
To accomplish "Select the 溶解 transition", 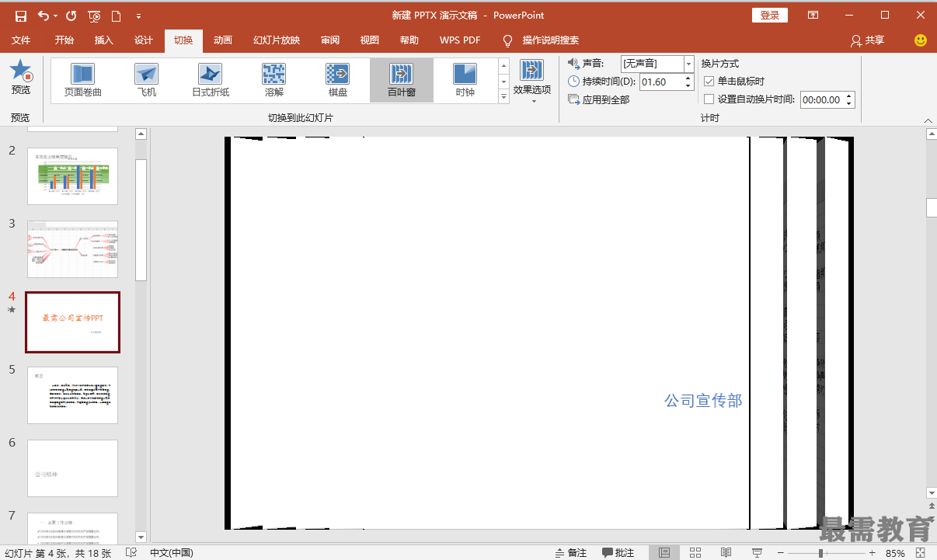I will click(273, 81).
